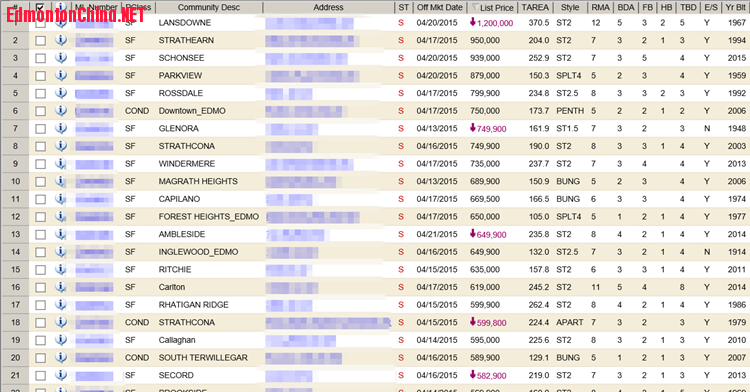750x392 pixels.
Task: Check the box for AMBLESIDE row
Action: [41, 235]
